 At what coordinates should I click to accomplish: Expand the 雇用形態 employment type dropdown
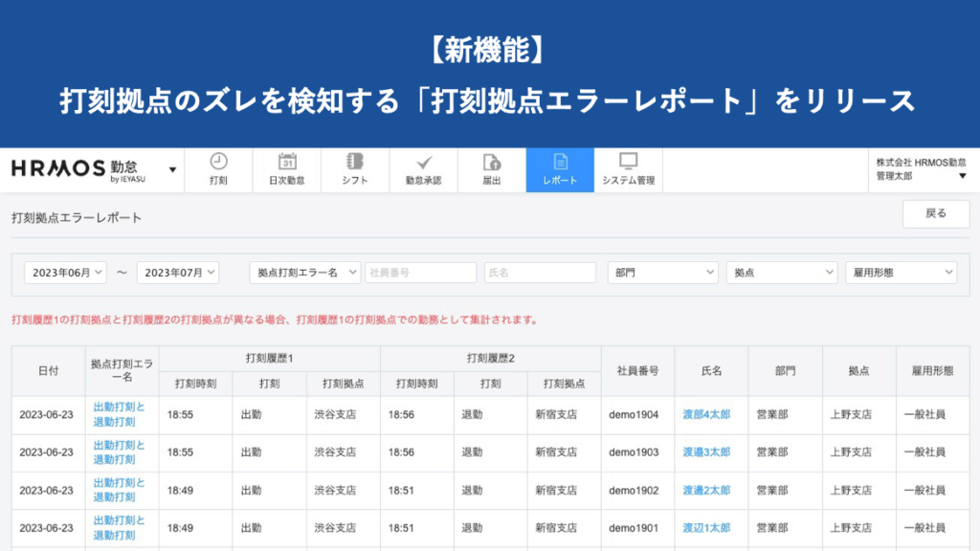(x=901, y=272)
